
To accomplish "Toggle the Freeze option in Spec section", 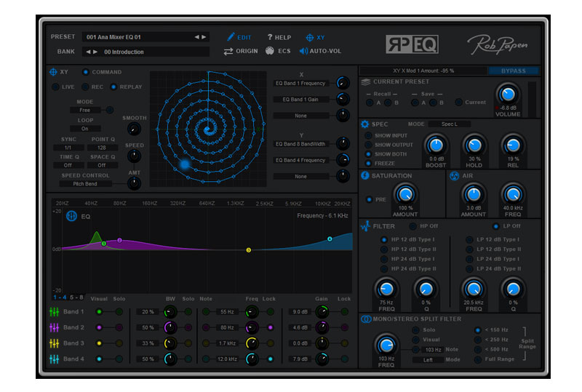I will [x=368, y=163].
